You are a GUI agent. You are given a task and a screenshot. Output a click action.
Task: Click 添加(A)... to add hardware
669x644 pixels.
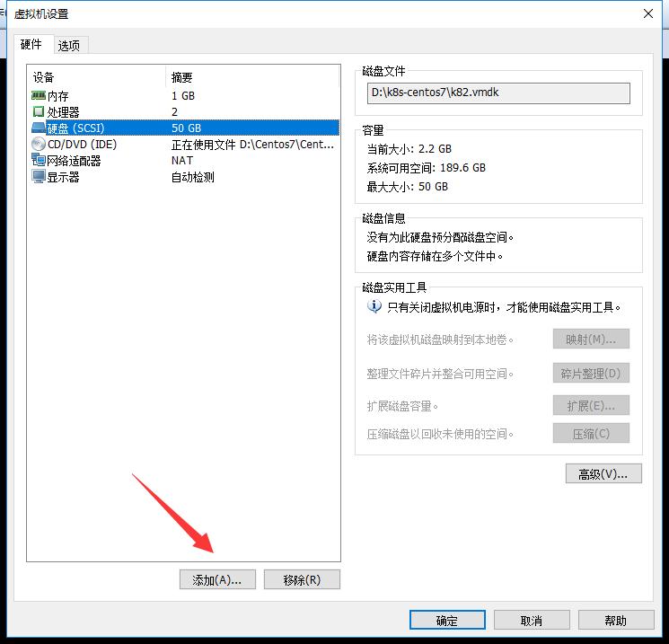tap(217, 579)
